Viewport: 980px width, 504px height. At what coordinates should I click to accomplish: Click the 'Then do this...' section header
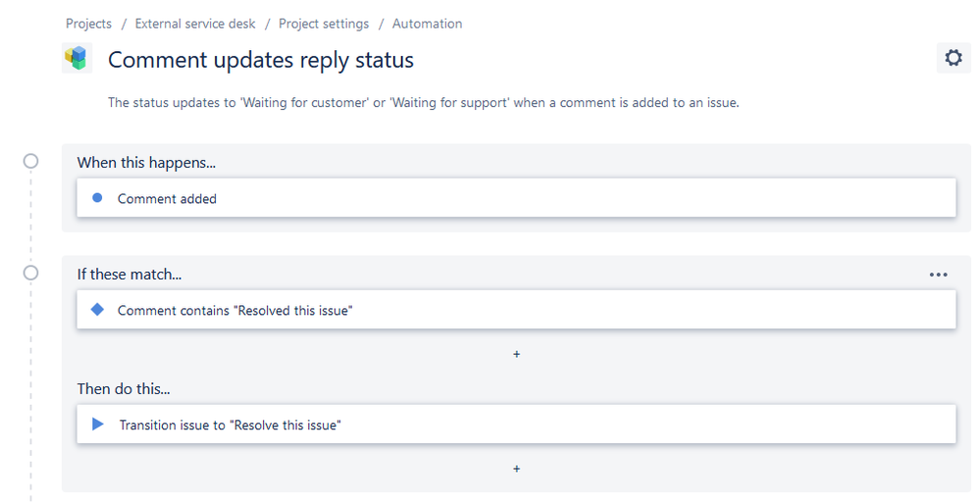[124, 389]
